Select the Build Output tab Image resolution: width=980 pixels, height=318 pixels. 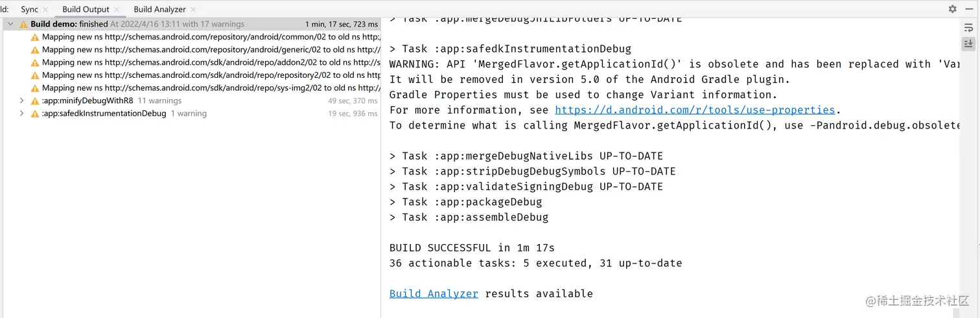[x=86, y=10]
